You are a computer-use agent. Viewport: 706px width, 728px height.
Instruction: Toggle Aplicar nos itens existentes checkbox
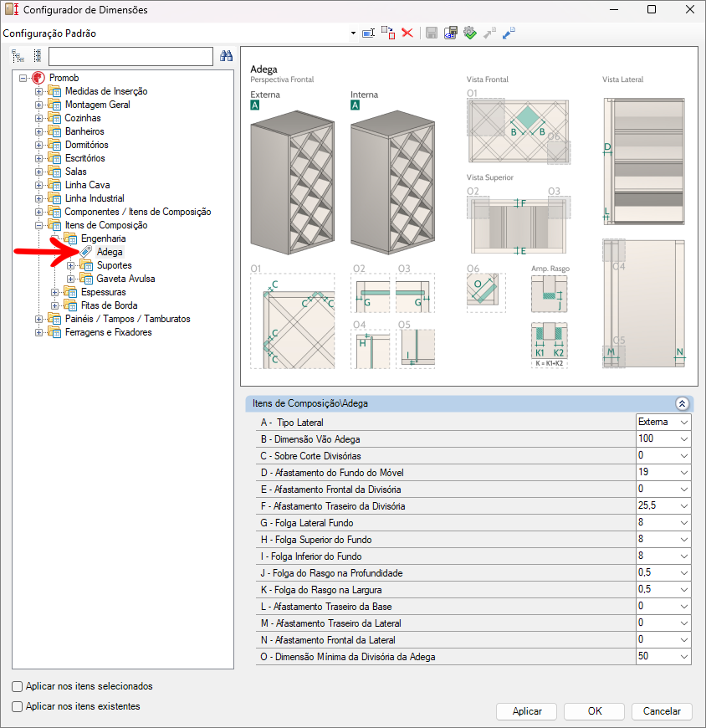18,706
